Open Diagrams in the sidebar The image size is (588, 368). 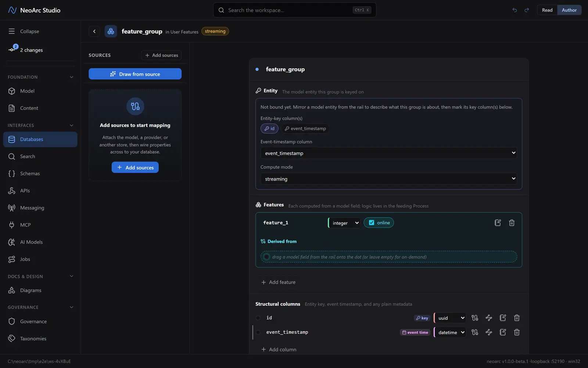40,290
